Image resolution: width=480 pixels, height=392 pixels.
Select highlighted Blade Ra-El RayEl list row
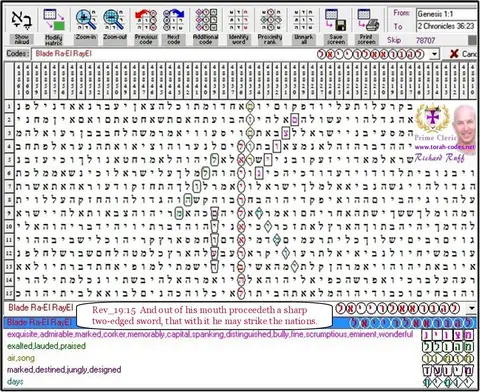tap(239, 322)
